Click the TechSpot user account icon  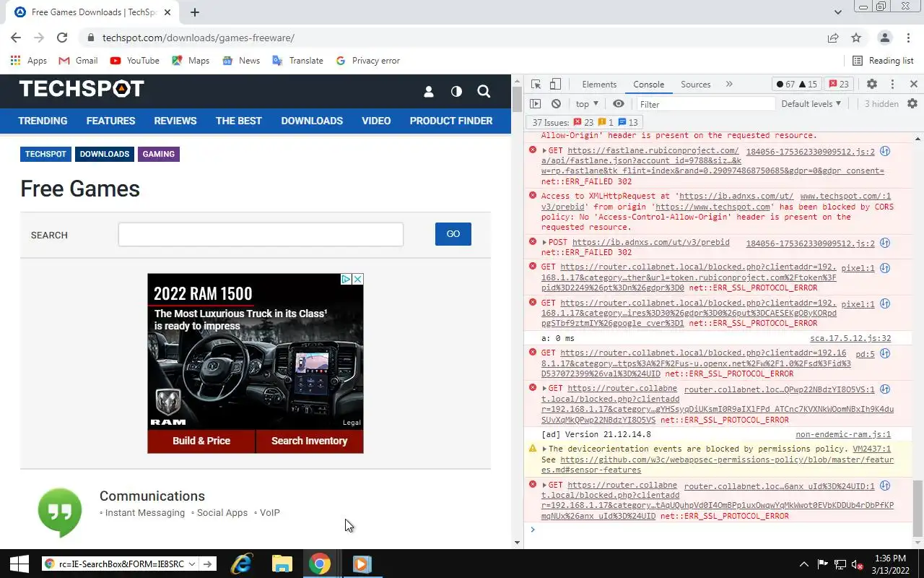tap(429, 91)
